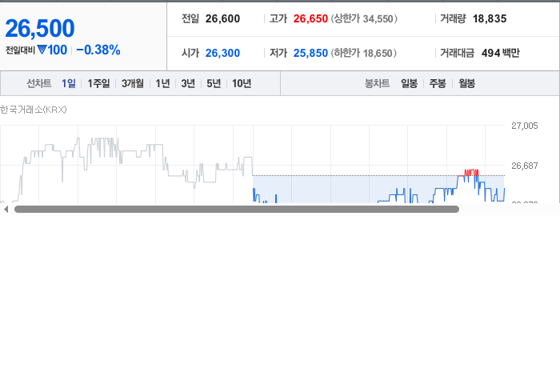Image resolution: width=560 pixels, height=392 pixels.
Task: Click the 선차트 label
Action: [x=39, y=83]
